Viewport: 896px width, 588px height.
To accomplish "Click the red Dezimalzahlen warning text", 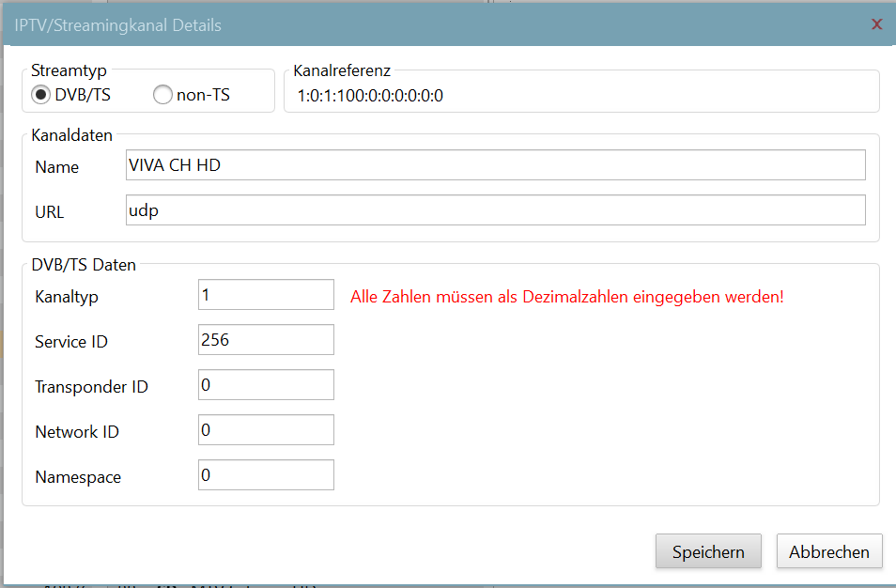I will (x=566, y=297).
